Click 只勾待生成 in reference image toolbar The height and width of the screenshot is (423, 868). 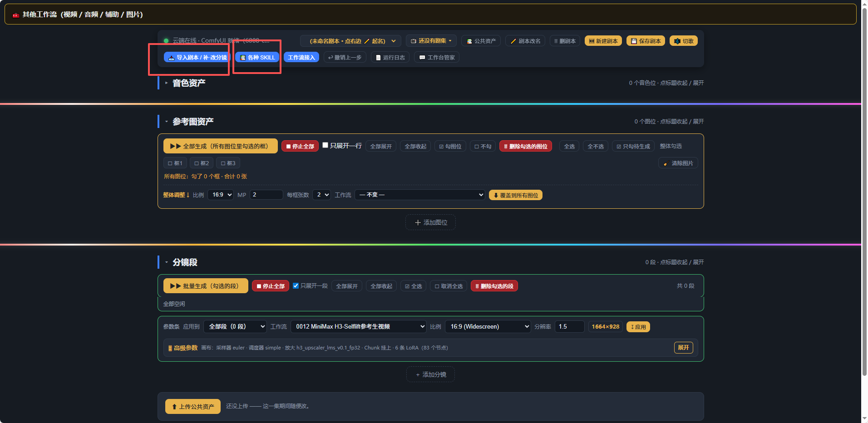pyautogui.click(x=633, y=146)
